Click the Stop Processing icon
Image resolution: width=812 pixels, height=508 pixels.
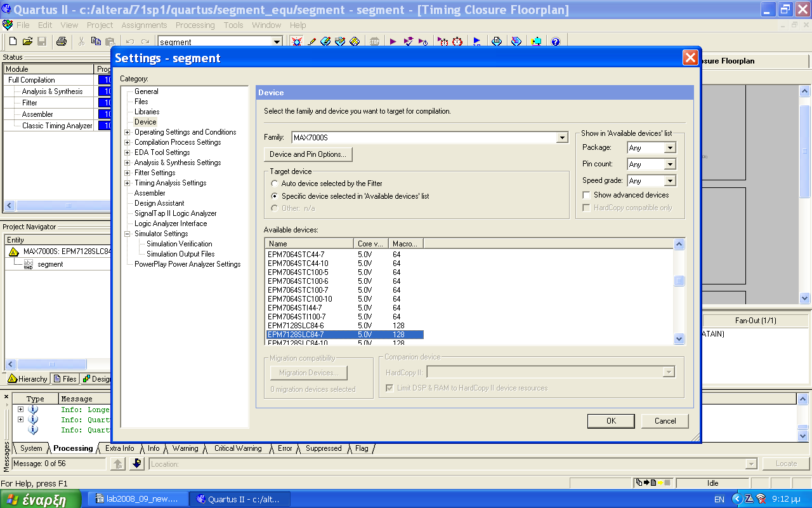(x=374, y=41)
